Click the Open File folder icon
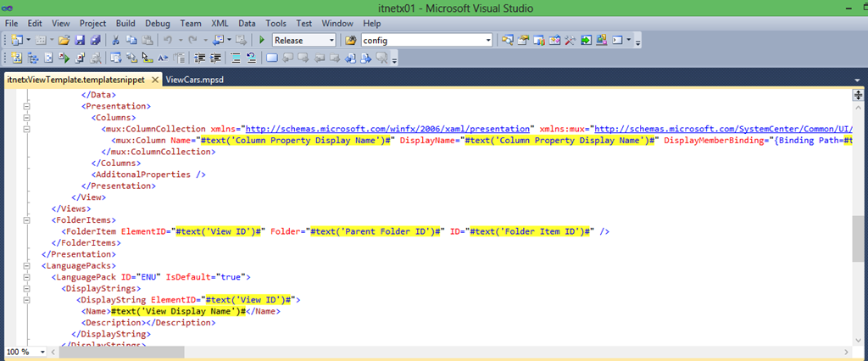 (x=64, y=40)
